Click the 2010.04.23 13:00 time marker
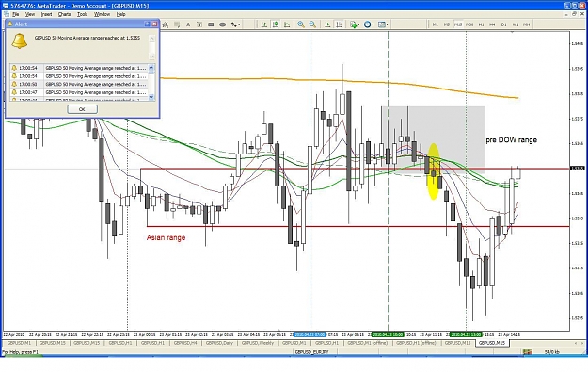The width and height of the screenshot is (588, 372). tap(466, 334)
